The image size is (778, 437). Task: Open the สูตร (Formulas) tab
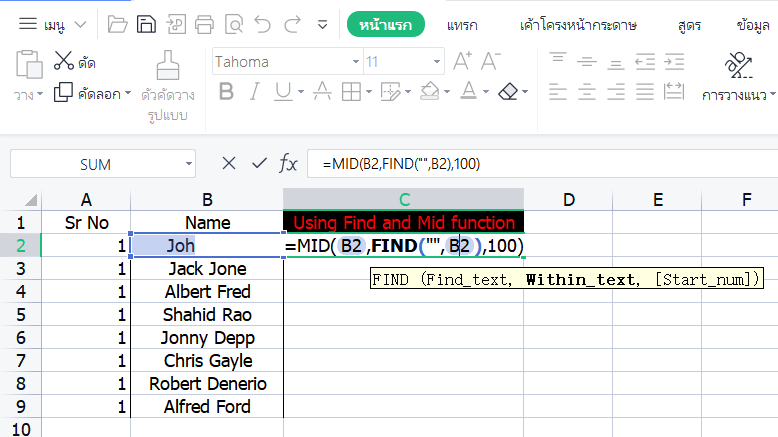click(x=689, y=25)
